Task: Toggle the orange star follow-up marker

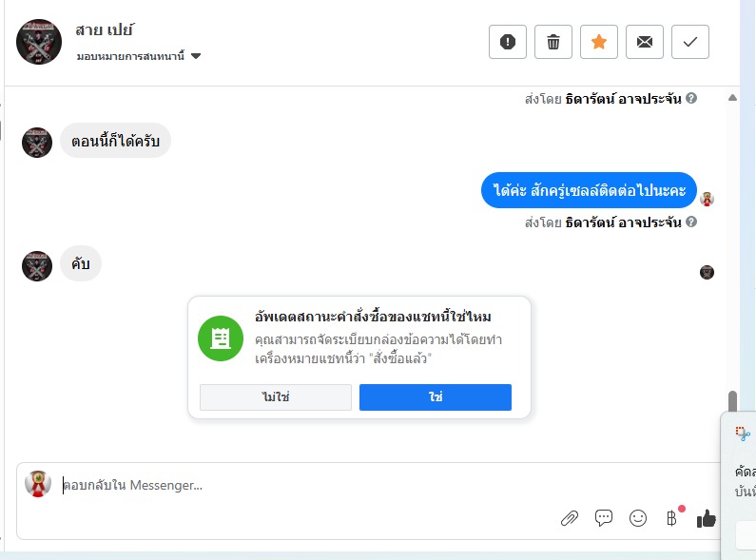Action: point(599,42)
